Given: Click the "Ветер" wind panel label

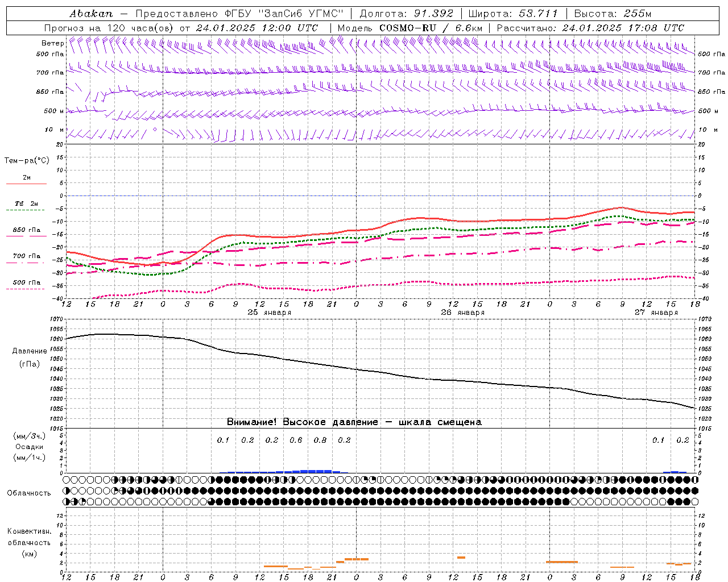Looking at the screenshot, I should click(52, 43).
